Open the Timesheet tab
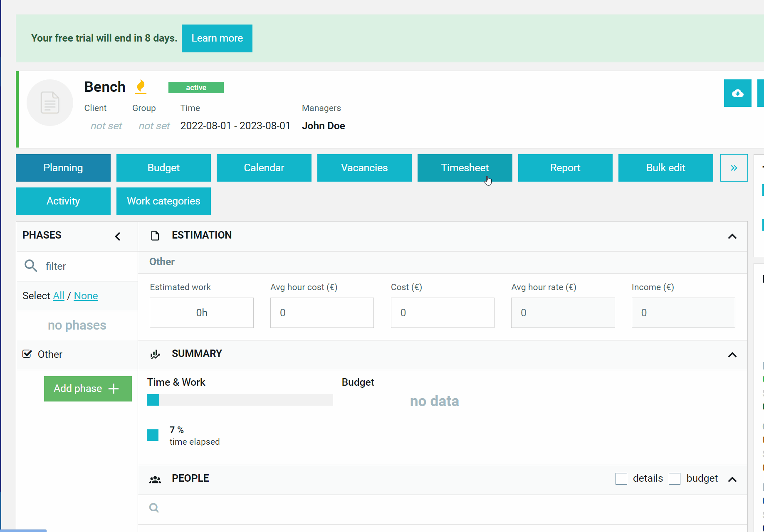Viewport: 764px width, 532px height. (465, 168)
